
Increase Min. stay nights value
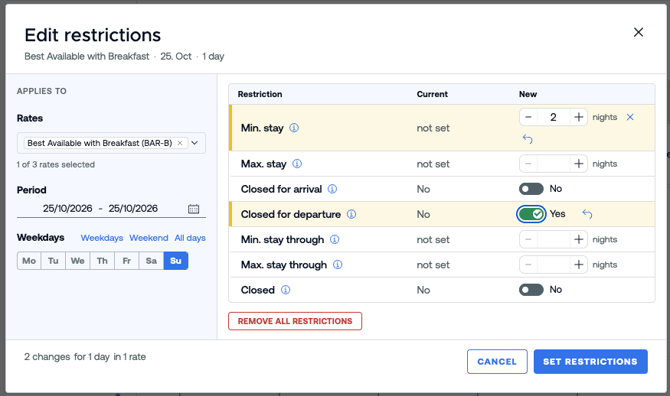point(579,117)
